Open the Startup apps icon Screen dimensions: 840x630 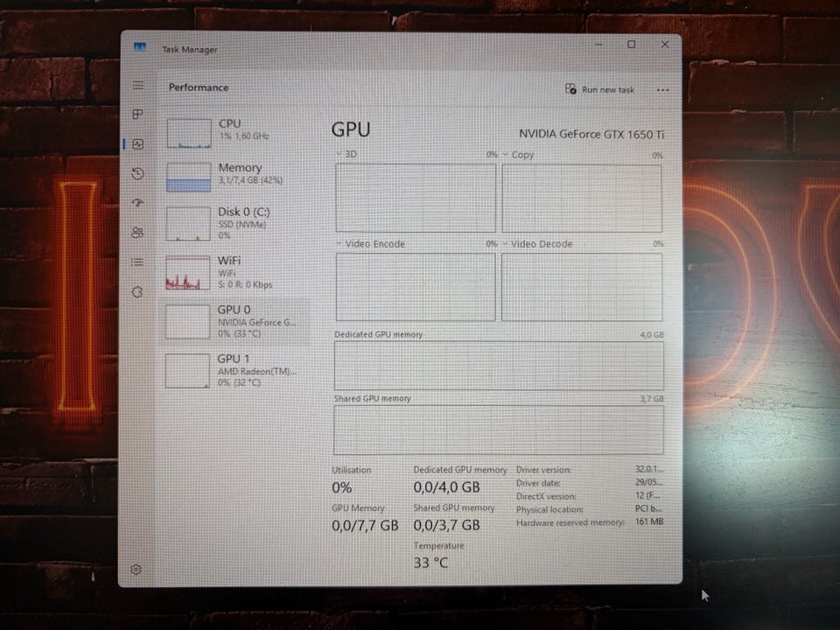137,202
